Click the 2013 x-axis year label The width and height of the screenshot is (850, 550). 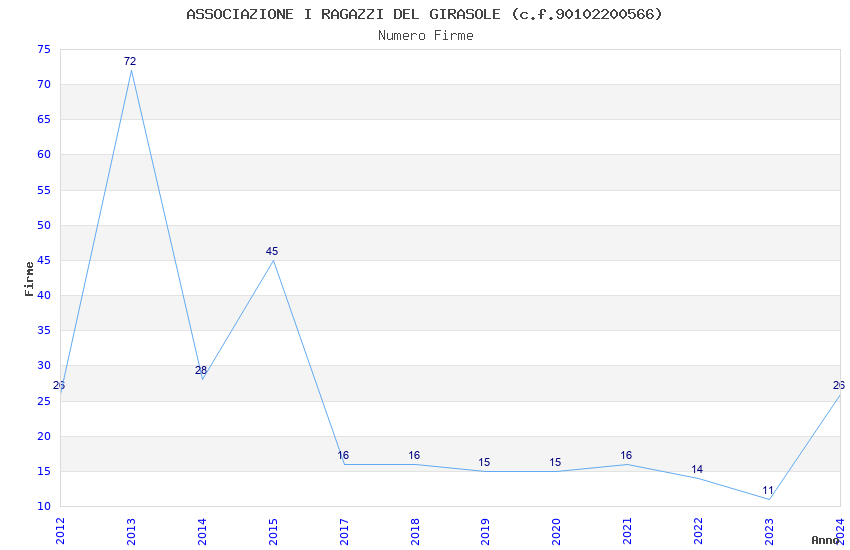click(131, 530)
